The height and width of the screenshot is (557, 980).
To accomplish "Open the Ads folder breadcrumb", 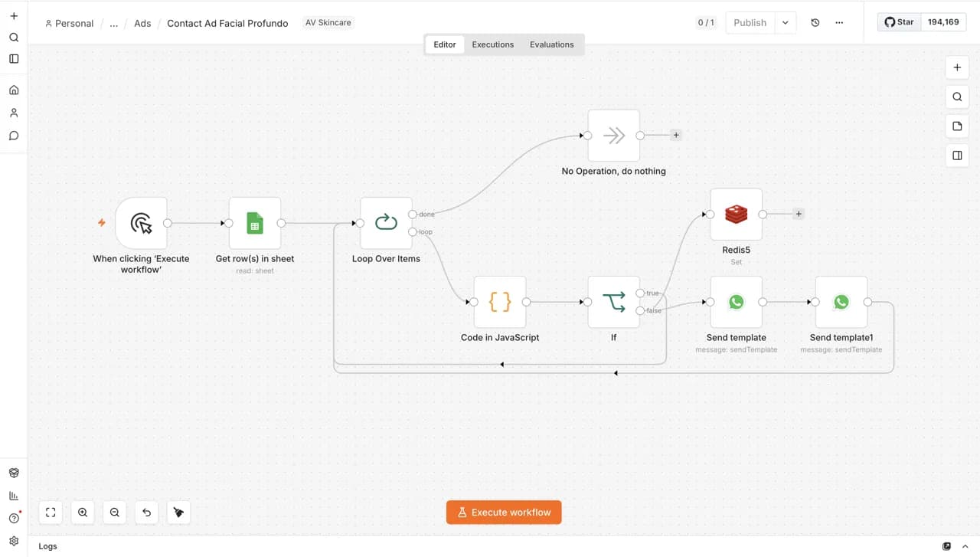I will coord(142,23).
